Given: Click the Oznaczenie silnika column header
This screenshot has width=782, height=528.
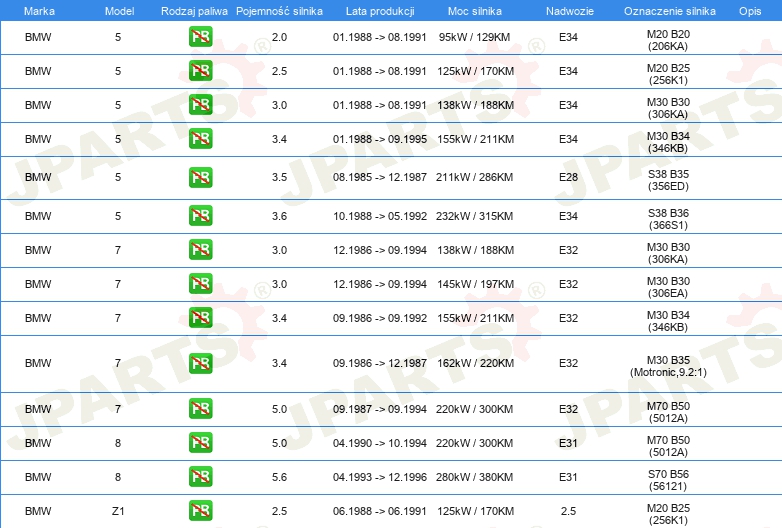Looking at the screenshot, I should pos(670,11).
